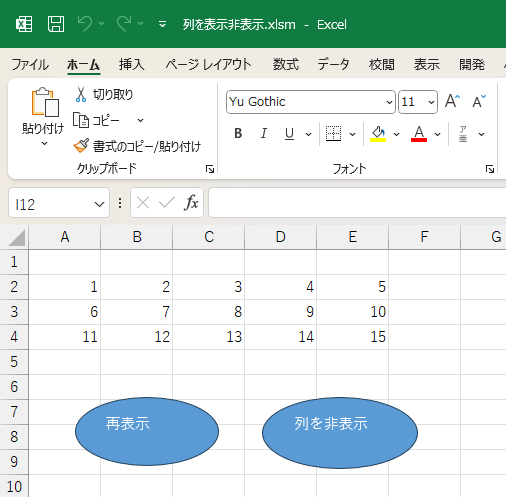The height and width of the screenshot is (497, 506).
Task: Click Select All corner triangle
Action: click(16, 237)
